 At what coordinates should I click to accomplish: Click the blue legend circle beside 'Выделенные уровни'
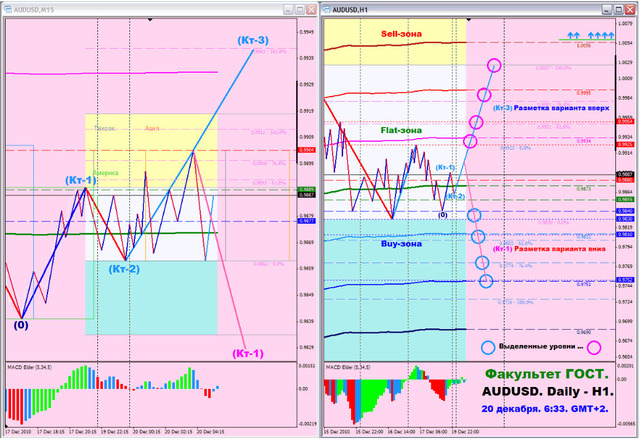488,347
